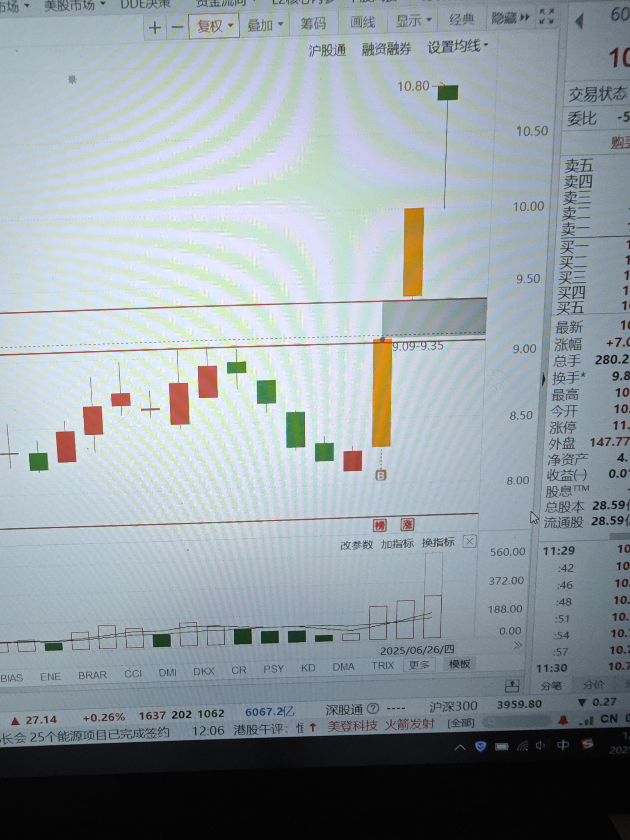The image size is (630, 840).
Task: Click the export arrow icon below chart
Action: [x=512, y=685]
